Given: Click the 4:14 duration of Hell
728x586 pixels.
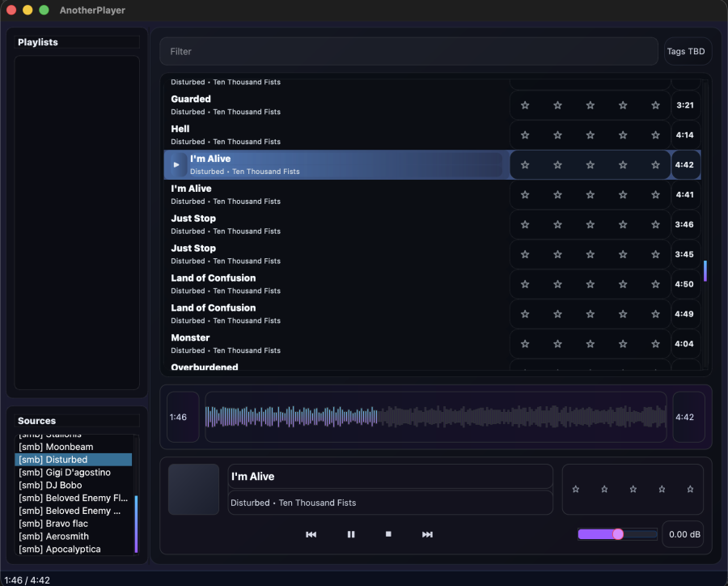Looking at the screenshot, I should [685, 135].
